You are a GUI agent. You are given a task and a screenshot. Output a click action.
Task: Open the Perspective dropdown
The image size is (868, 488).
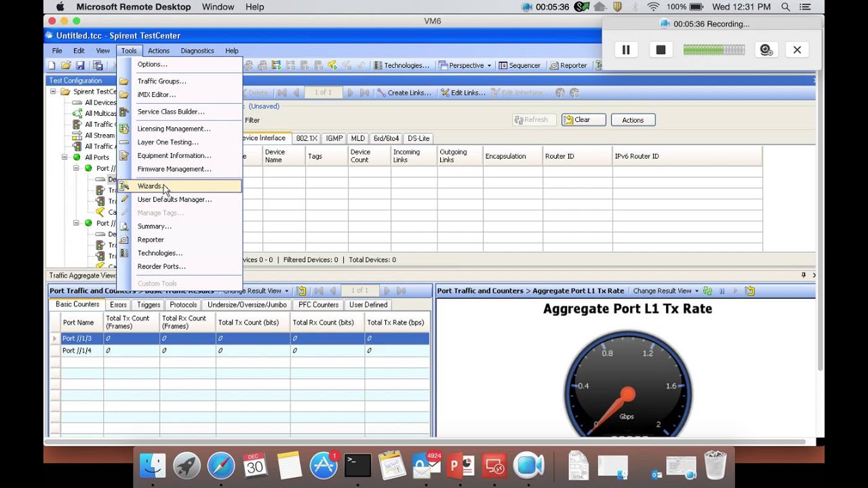[465, 66]
